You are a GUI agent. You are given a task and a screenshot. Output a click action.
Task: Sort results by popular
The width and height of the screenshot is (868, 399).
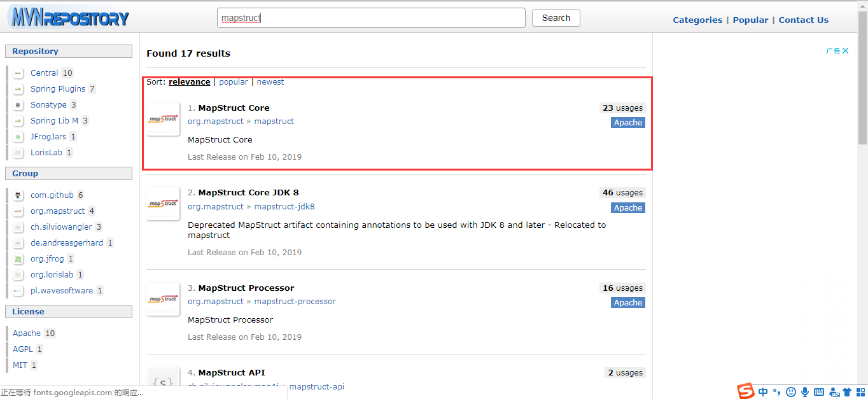coord(234,82)
